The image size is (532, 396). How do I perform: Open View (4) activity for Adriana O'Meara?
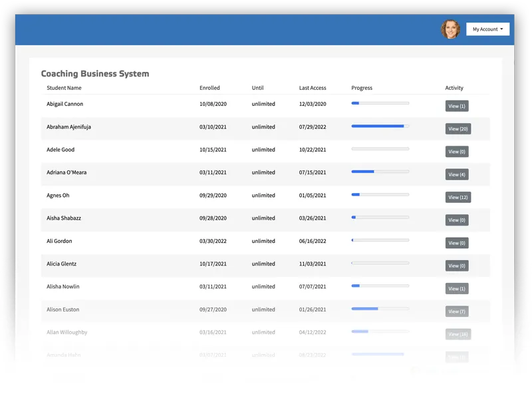(457, 174)
